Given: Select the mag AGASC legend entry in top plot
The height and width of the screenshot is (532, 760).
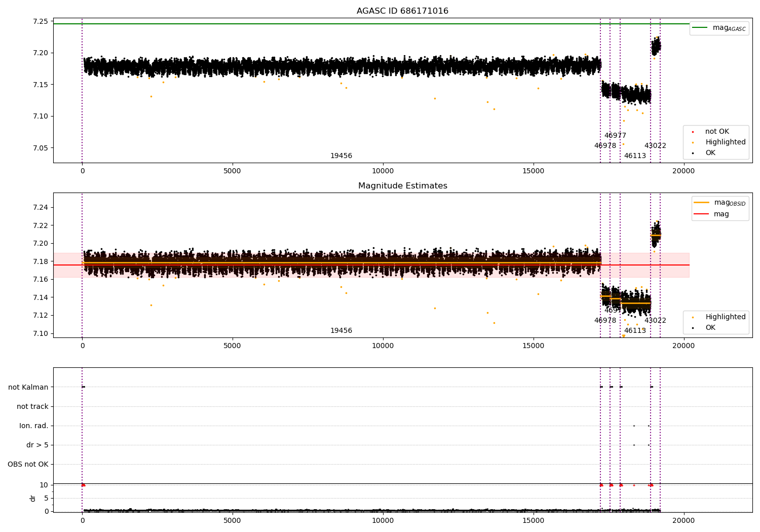Looking at the screenshot, I should click(719, 28).
